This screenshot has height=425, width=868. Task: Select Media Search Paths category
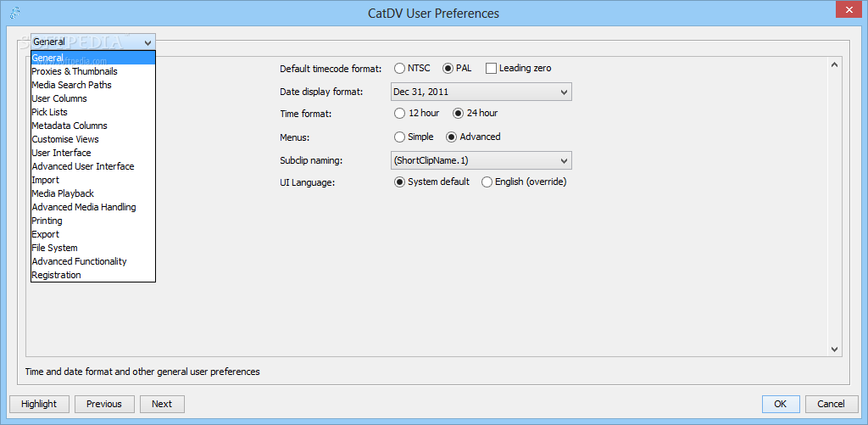(x=93, y=85)
